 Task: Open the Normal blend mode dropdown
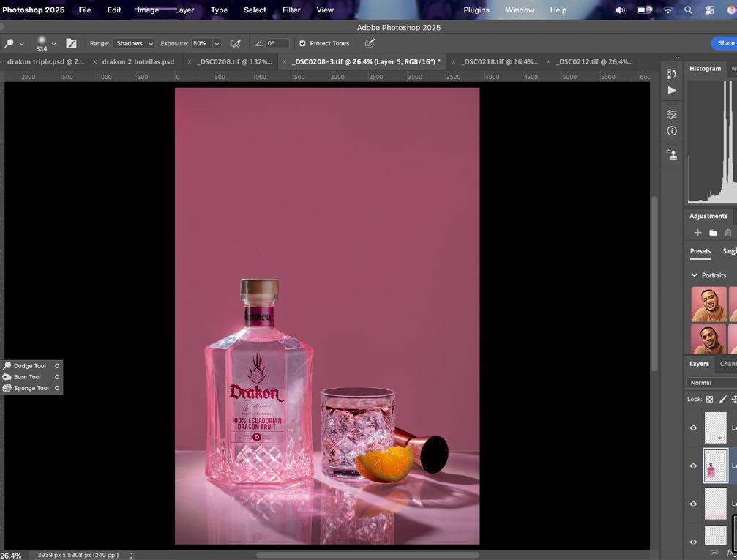point(711,383)
